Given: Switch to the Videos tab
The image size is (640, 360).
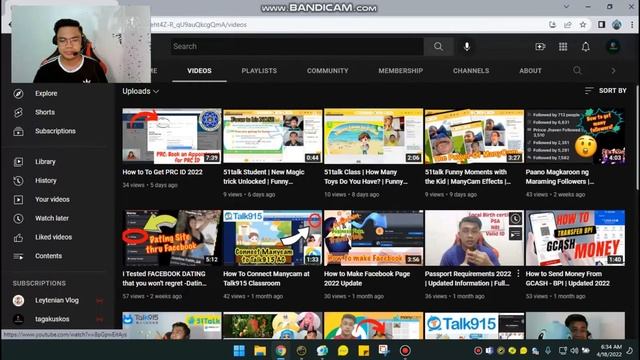Looking at the screenshot, I should [199, 71].
